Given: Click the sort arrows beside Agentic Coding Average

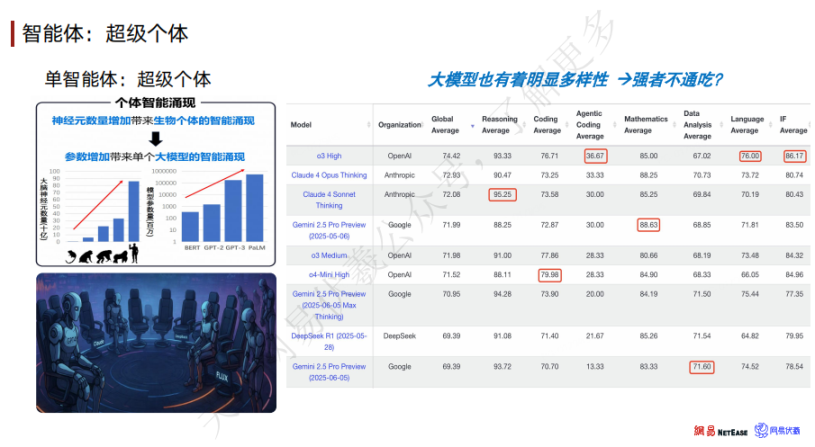Looking at the screenshot, I should click(614, 125).
